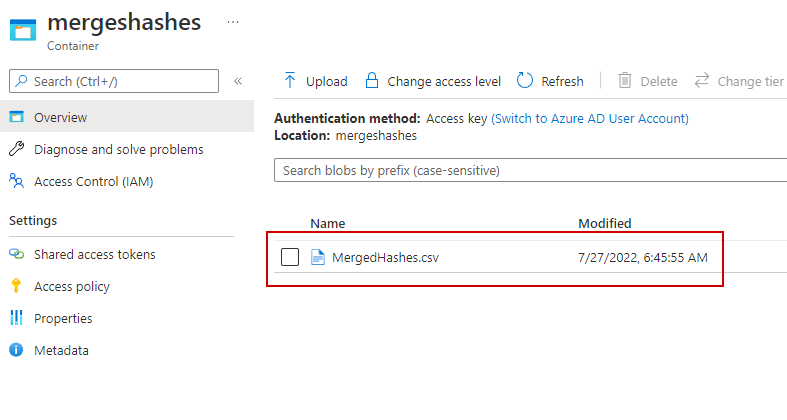The width and height of the screenshot is (787, 420).
Task: Click the Shared access tokens icon
Action: click(16, 255)
